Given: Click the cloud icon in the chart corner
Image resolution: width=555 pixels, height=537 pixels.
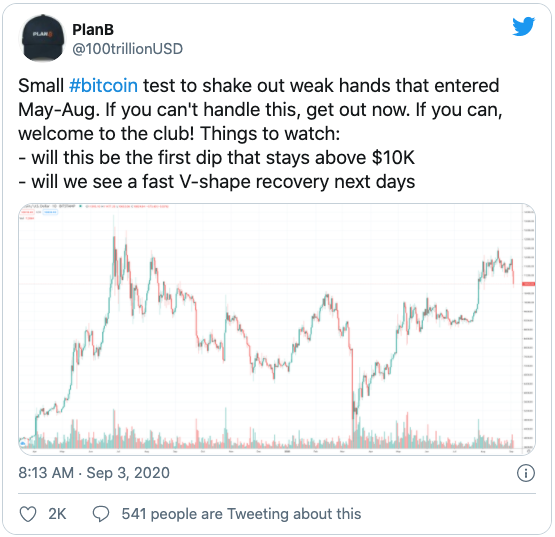Looking at the screenshot, I should [x=23, y=443].
